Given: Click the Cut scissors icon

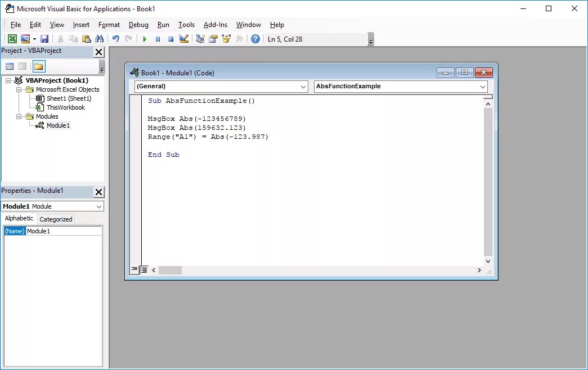Looking at the screenshot, I should (60, 39).
